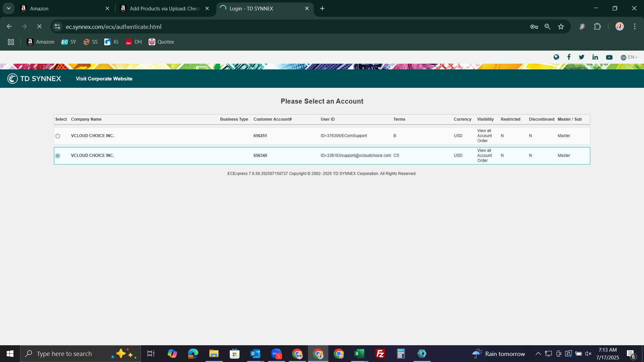Open the YouTube icon link
This screenshot has width=644, height=362.
pyautogui.click(x=609, y=57)
